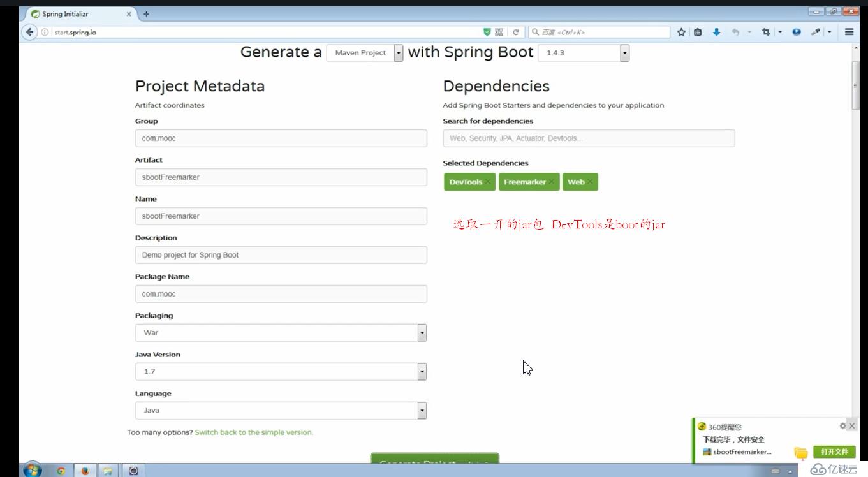Switch to Firefox in the taskbar
868x477 pixels.
[85, 471]
